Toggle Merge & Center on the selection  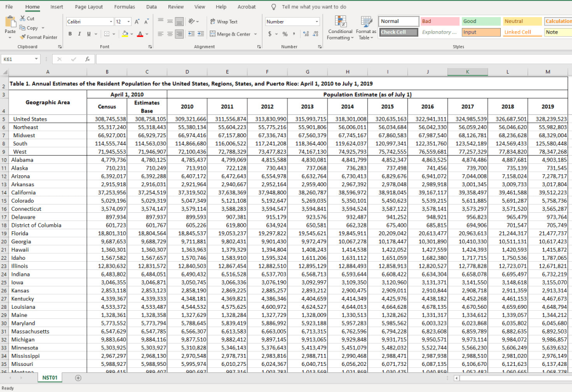point(230,34)
